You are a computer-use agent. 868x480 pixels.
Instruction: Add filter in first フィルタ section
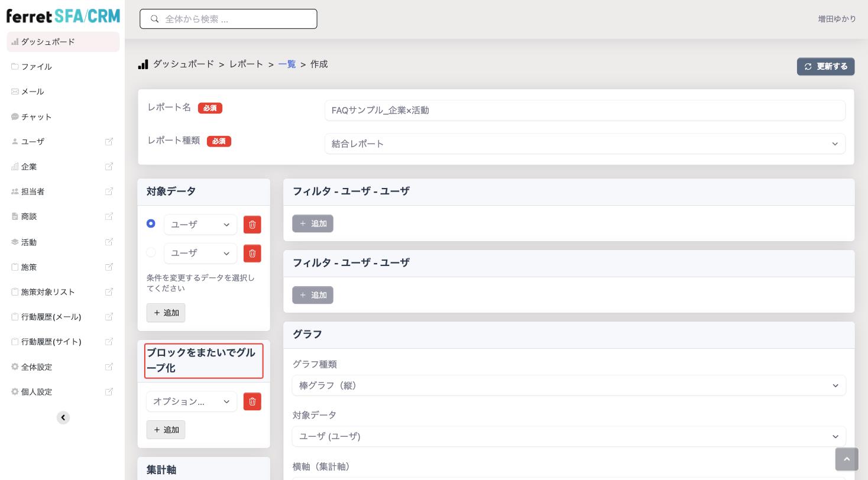coord(313,223)
